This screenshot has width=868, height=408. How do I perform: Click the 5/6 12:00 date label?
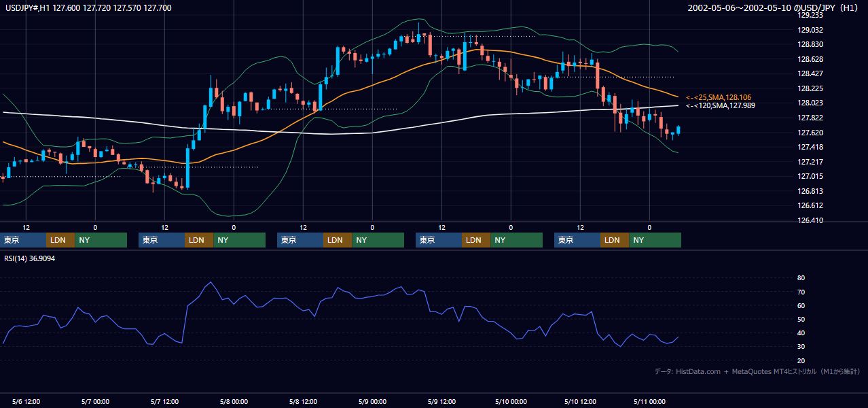coord(26,401)
